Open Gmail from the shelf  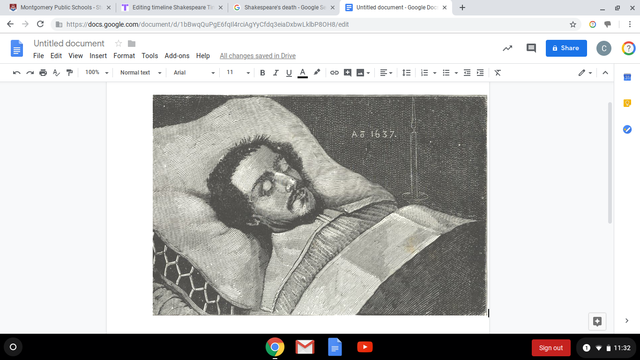pos(305,347)
